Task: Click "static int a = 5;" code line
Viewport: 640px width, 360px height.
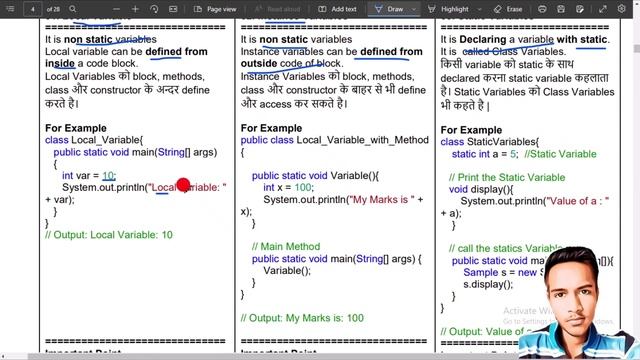Action: [x=485, y=154]
